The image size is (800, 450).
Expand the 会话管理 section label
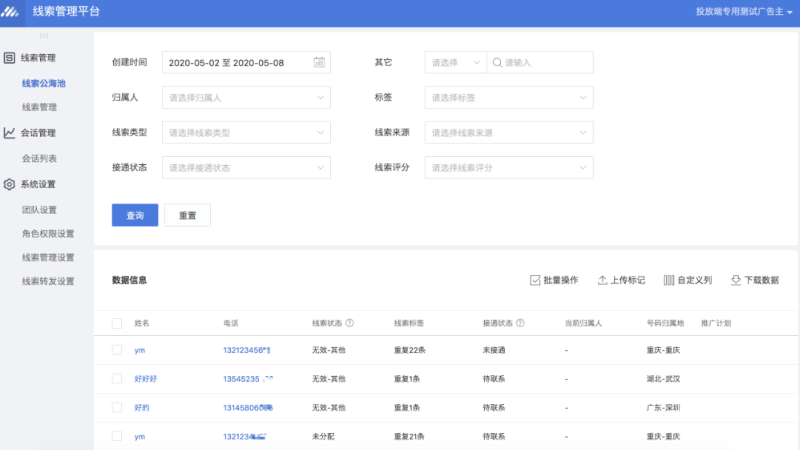(x=38, y=133)
